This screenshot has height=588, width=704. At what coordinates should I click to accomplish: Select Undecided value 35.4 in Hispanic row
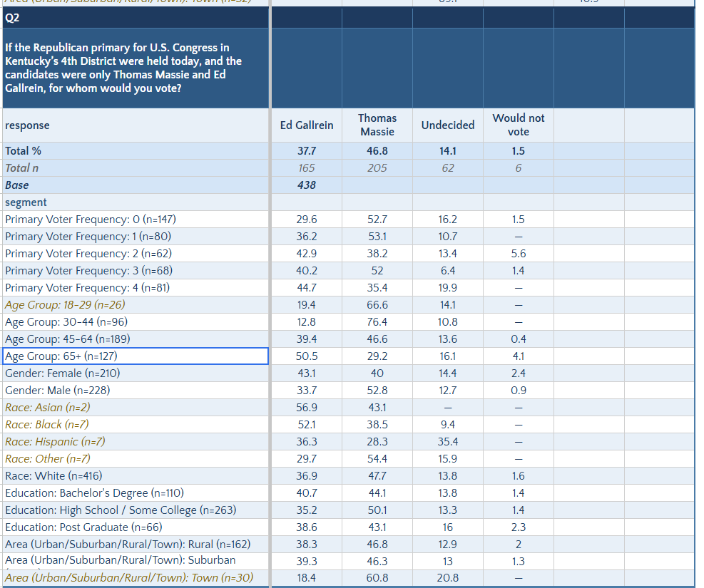click(448, 442)
